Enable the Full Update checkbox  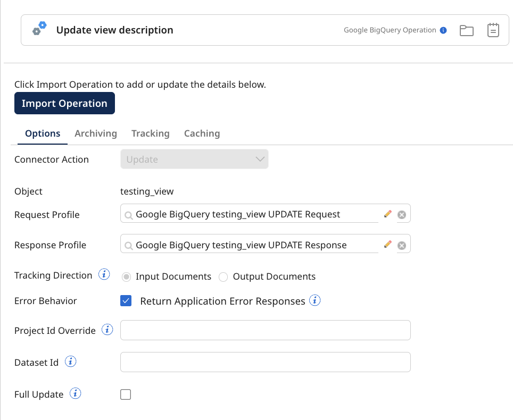pyautogui.click(x=125, y=394)
